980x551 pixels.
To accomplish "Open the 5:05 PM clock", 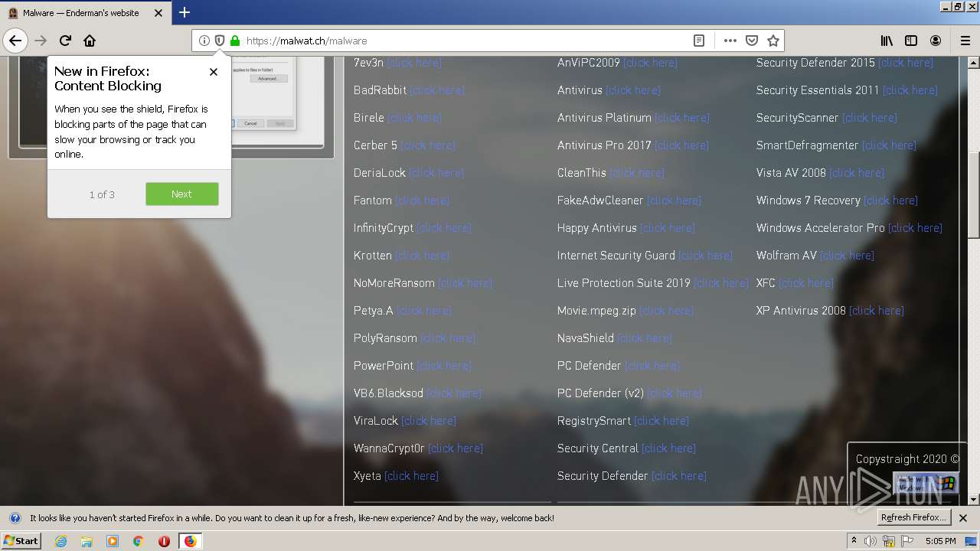I will [x=940, y=541].
